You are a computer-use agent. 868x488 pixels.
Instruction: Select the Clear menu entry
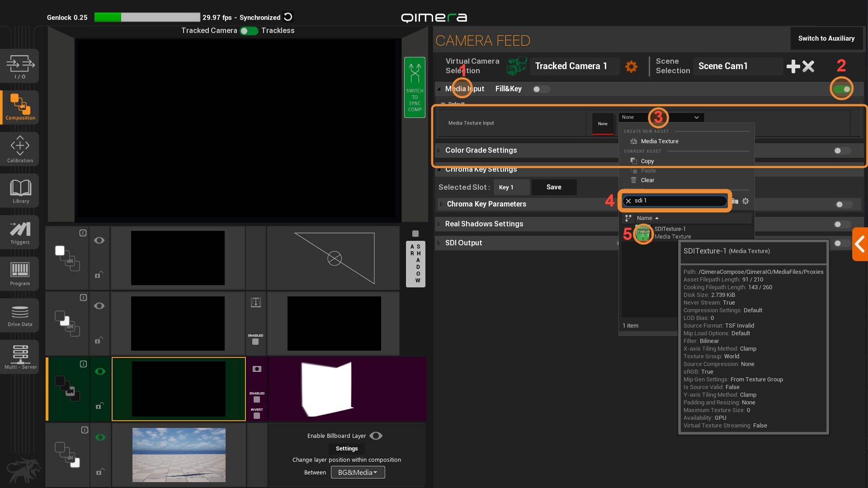pyautogui.click(x=647, y=180)
